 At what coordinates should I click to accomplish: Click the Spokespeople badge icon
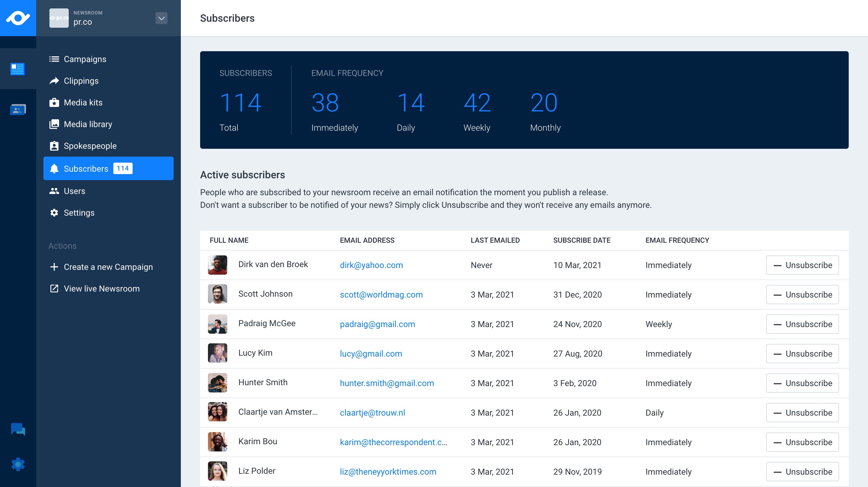coord(54,146)
